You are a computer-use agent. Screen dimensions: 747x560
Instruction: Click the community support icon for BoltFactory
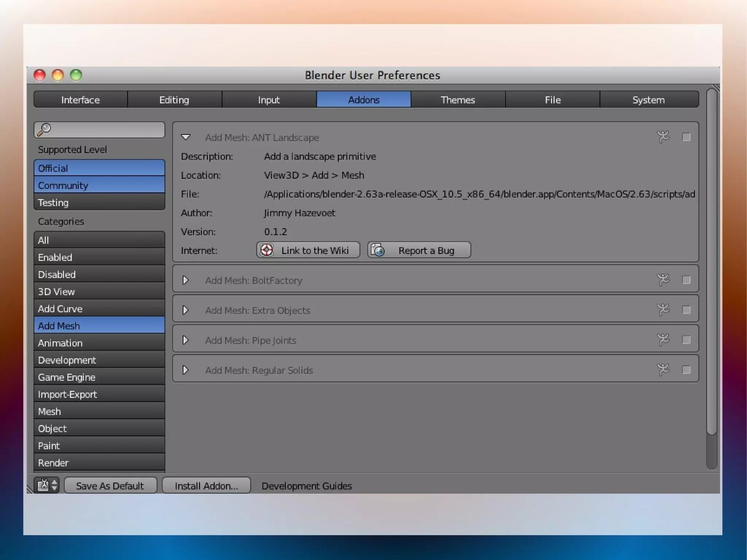pyautogui.click(x=663, y=280)
